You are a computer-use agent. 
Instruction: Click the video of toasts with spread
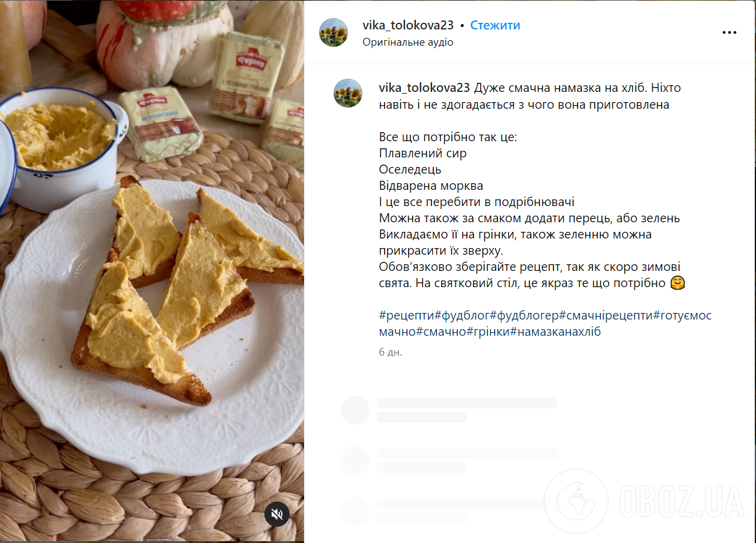pos(152,271)
